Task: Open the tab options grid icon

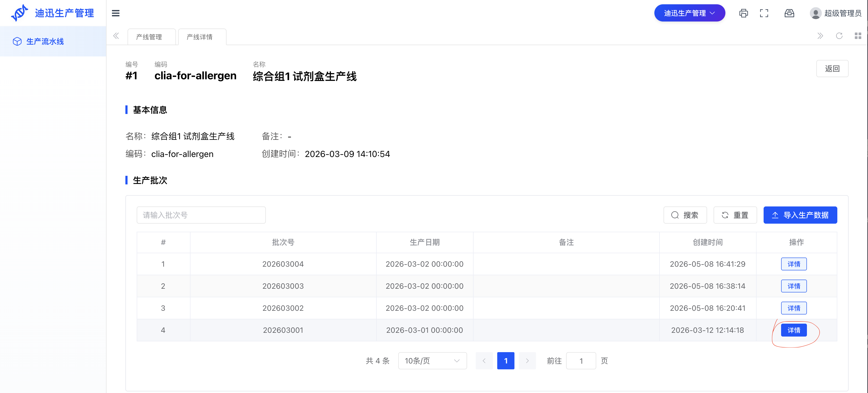Action: 858,36
